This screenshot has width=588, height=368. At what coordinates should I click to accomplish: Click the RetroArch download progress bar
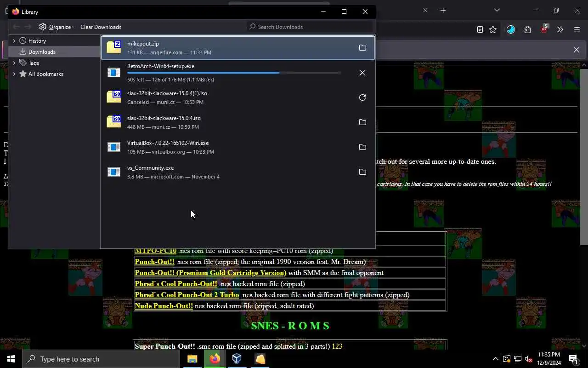click(234, 73)
